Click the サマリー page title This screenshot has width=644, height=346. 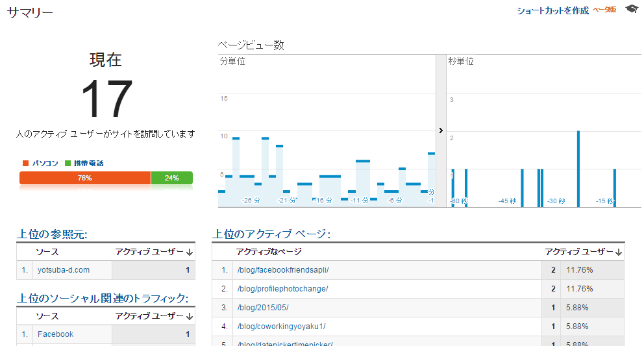pos(30,13)
